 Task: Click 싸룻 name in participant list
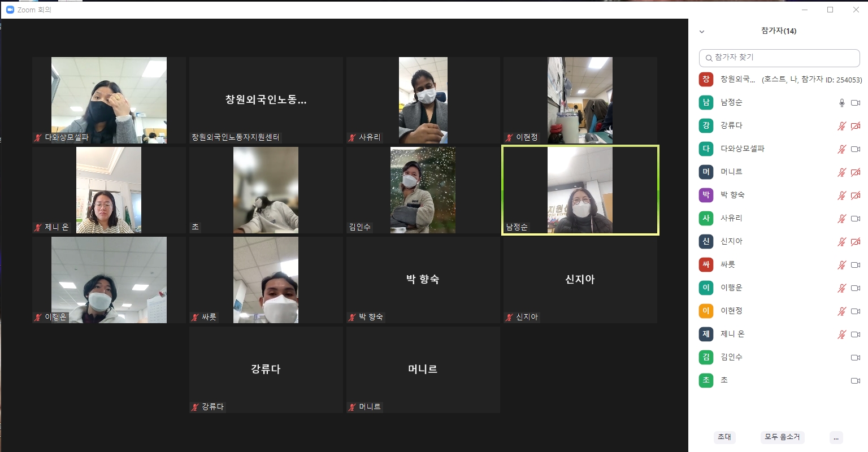728,264
